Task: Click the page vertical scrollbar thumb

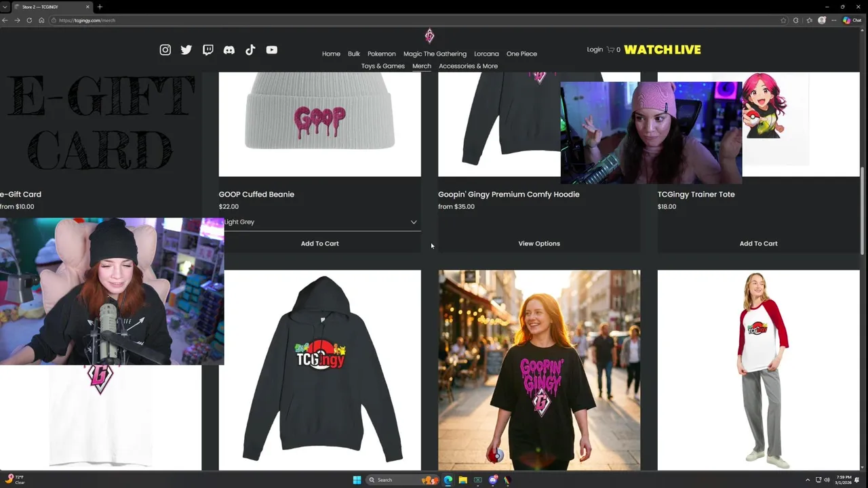Action: tap(863, 210)
